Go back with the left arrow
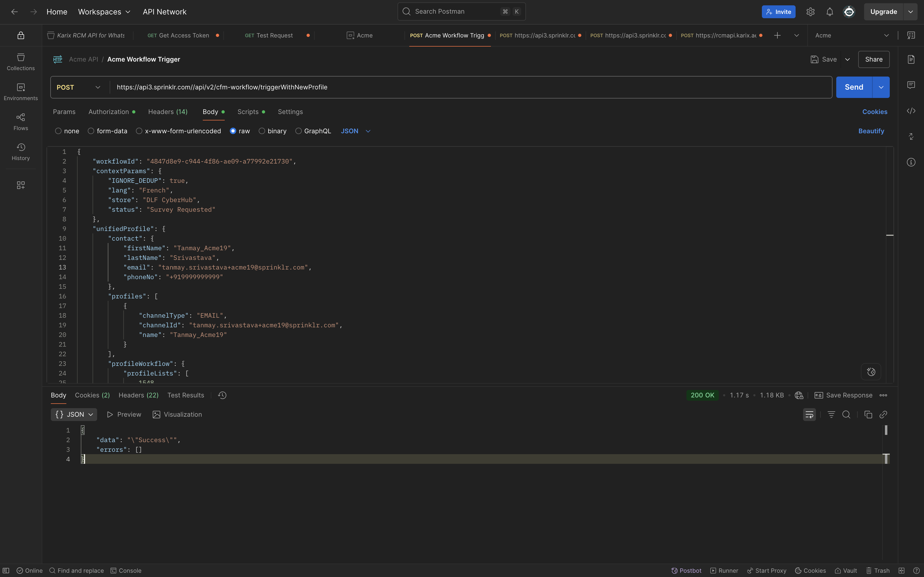The height and width of the screenshot is (577, 924). 14,12
